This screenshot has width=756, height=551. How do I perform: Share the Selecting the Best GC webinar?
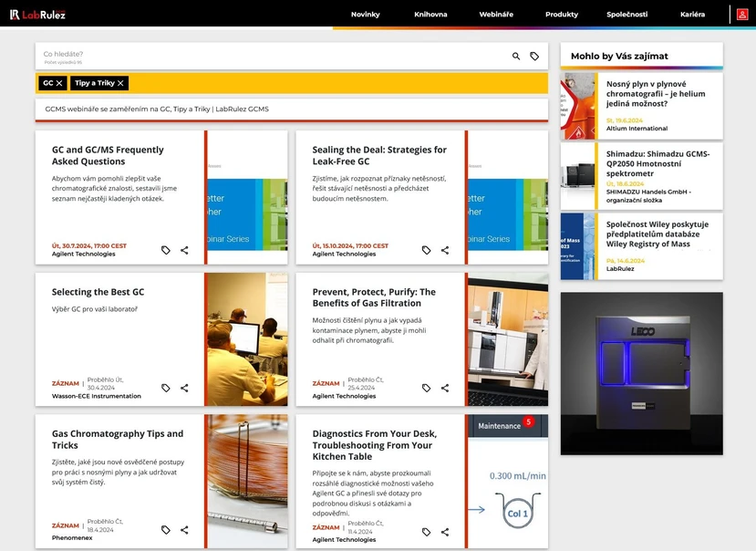(184, 388)
